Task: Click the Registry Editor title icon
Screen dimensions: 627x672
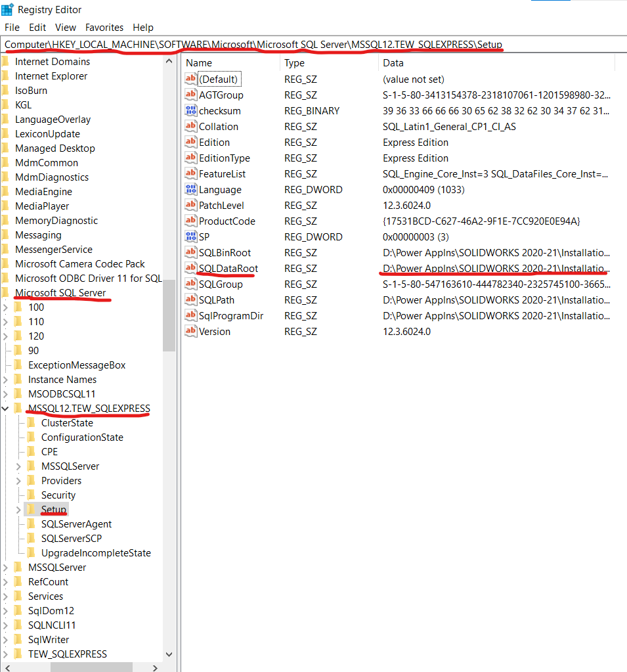Action: (x=7, y=9)
